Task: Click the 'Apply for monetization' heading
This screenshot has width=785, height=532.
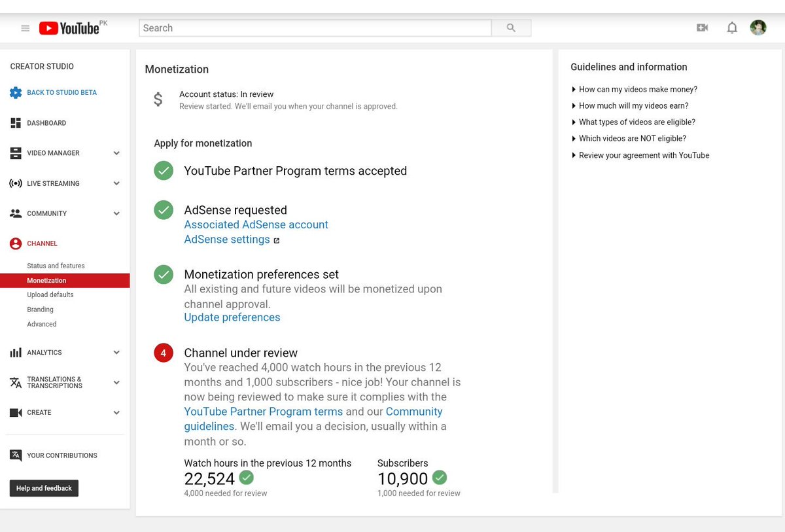Action: click(203, 143)
